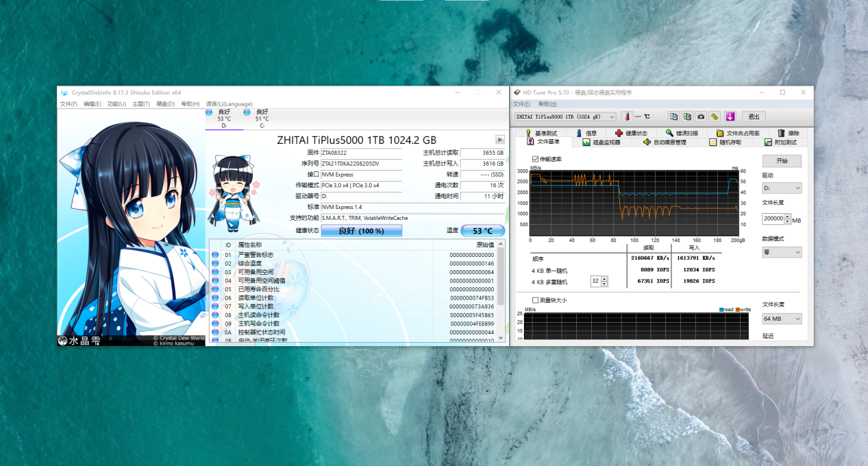Switch to 健康状态 tab in HD Tune

pyautogui.click(x=631, y=133)
